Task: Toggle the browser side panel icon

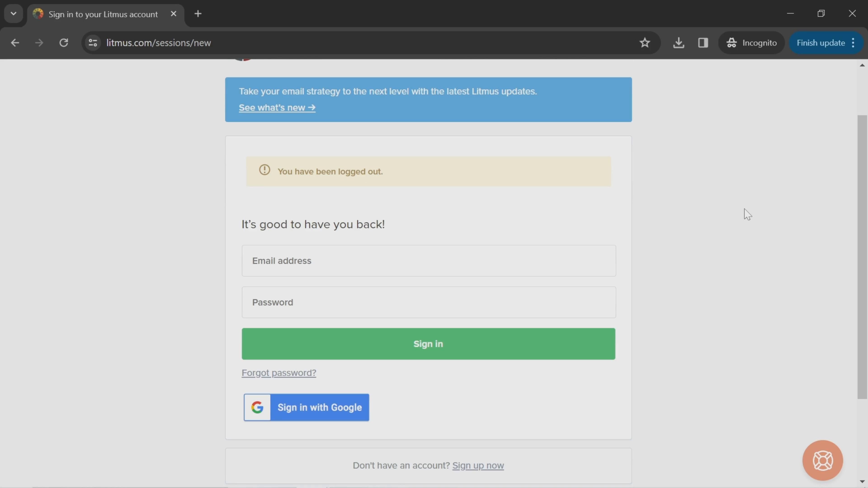Action: click(703, 43)
